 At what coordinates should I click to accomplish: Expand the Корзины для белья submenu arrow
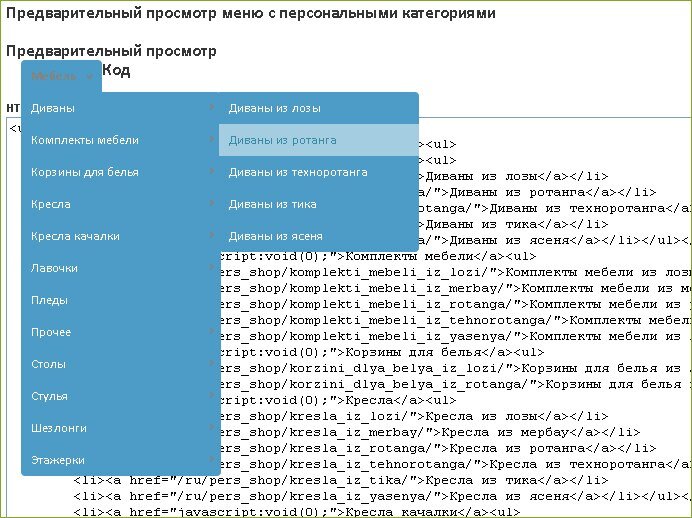coord(211,172)
